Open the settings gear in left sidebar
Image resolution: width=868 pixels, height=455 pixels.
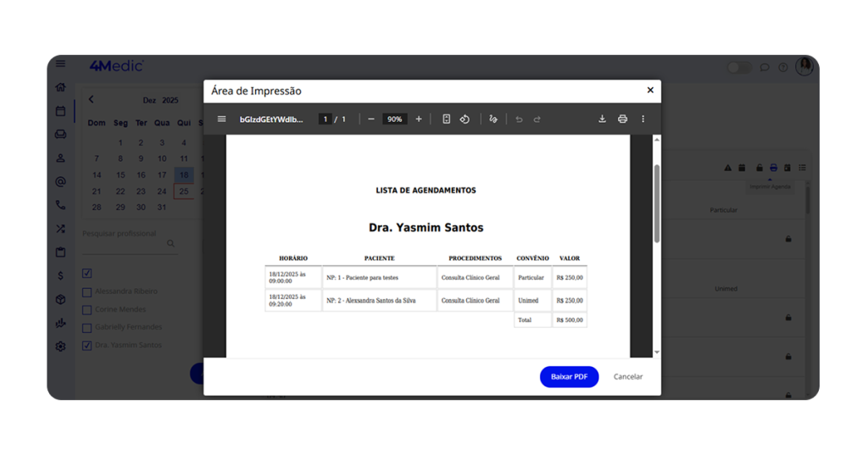tap(60, 347)
